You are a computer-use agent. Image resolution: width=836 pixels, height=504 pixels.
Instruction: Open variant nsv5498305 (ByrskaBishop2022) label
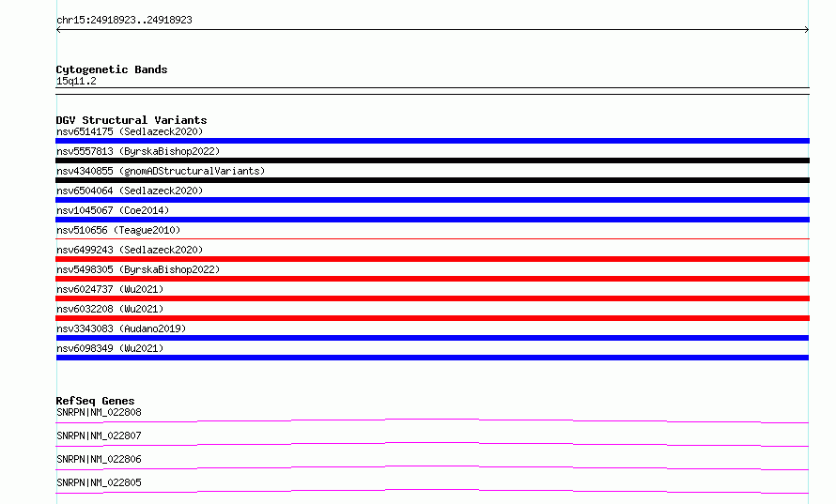[138, 269]
